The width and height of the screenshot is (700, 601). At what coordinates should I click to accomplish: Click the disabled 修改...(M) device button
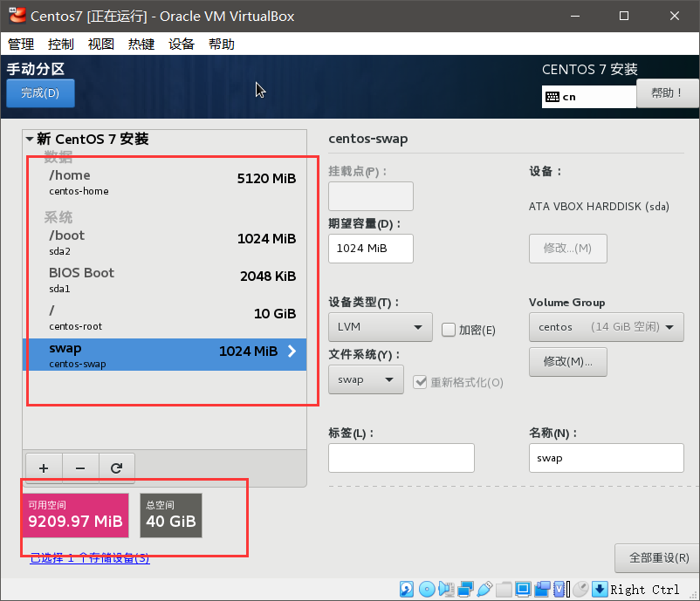[568, 248]
